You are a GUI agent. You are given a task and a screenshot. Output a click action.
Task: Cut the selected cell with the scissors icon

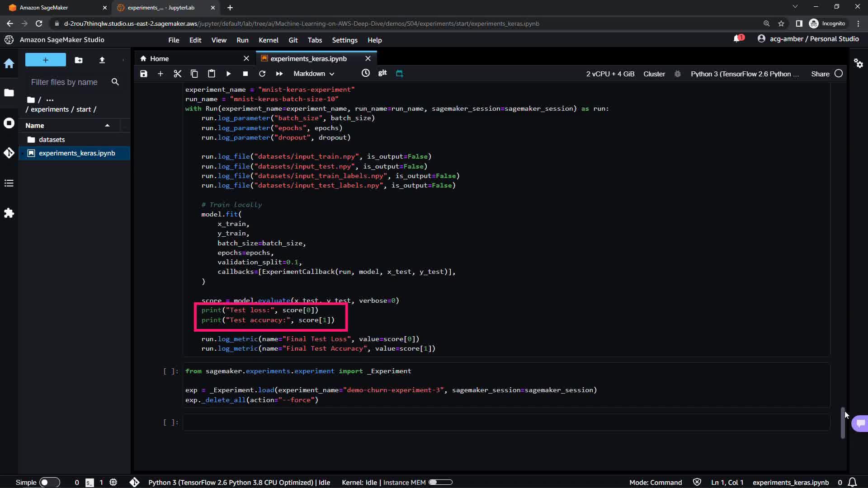click(x=177, y=74)
